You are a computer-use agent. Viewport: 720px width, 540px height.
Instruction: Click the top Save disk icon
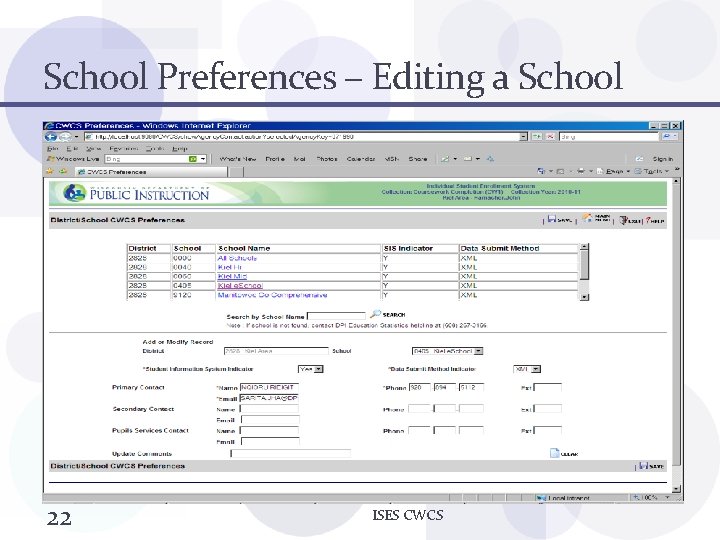pos(552,219)
